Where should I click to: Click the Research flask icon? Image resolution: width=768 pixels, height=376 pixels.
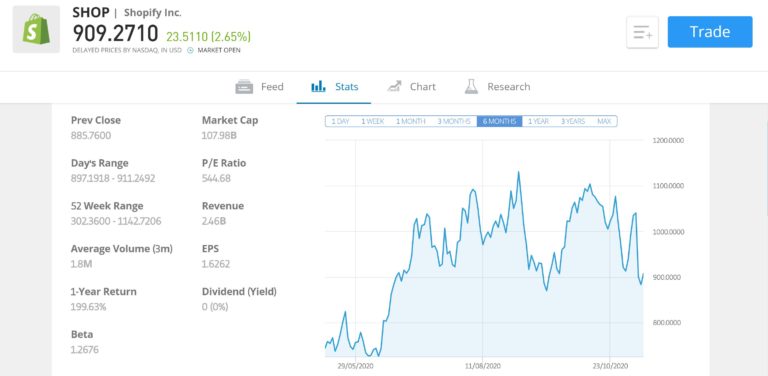[x=471, y=87]
